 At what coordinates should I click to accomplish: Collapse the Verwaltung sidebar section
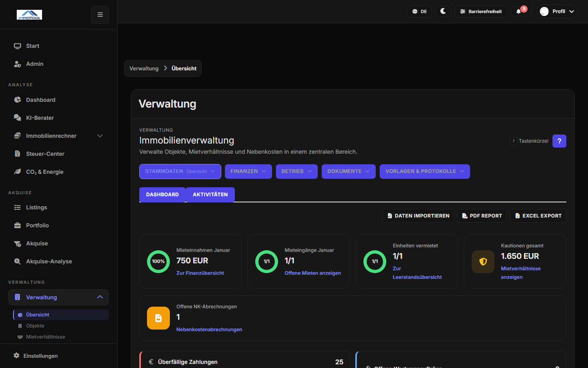coord(100,297)
